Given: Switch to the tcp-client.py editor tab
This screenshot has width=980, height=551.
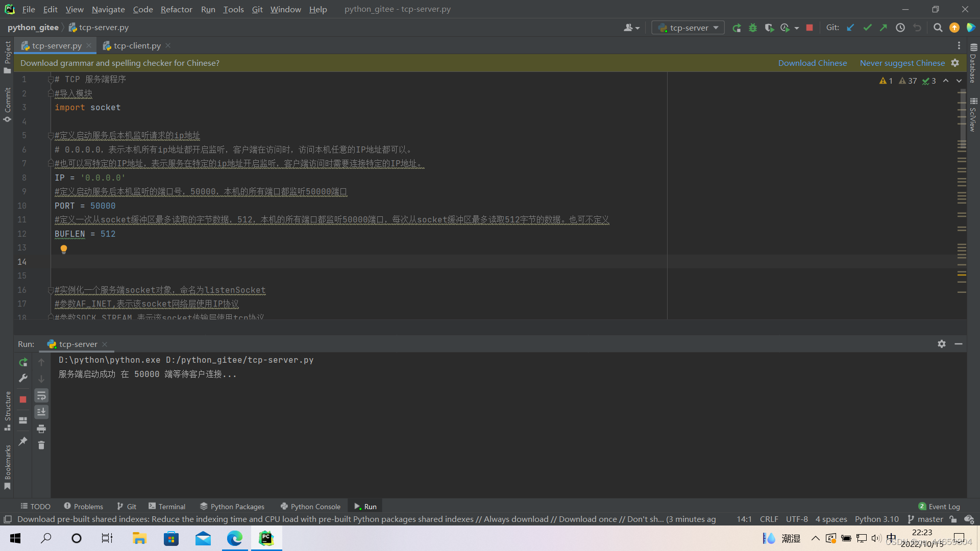Looking at the screenshot, I should click(x=136, y=45).
